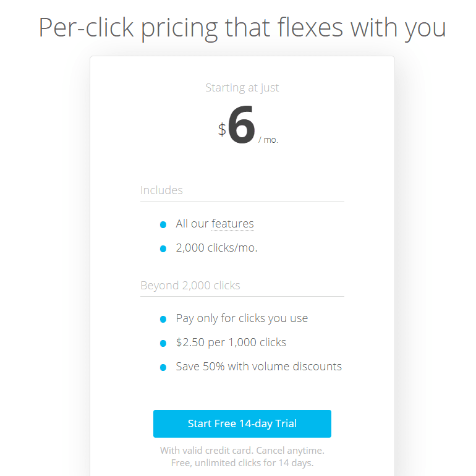Select the bullet next to "Pay only for clicks you use"
The image size is (476, 476).
[163, 319]
